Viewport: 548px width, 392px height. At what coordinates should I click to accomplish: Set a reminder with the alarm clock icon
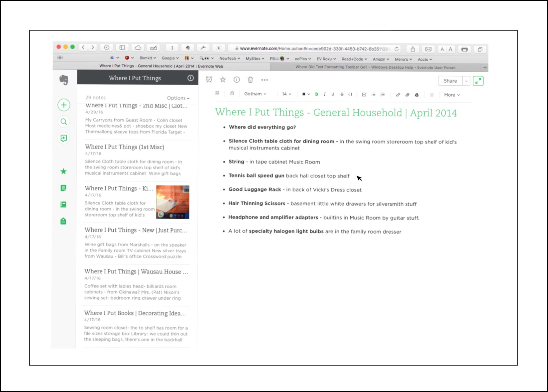click(x=208, y=80)
